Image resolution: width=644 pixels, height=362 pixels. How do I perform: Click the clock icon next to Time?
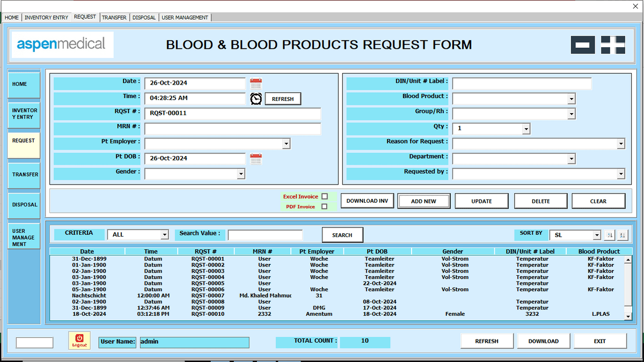256,99
